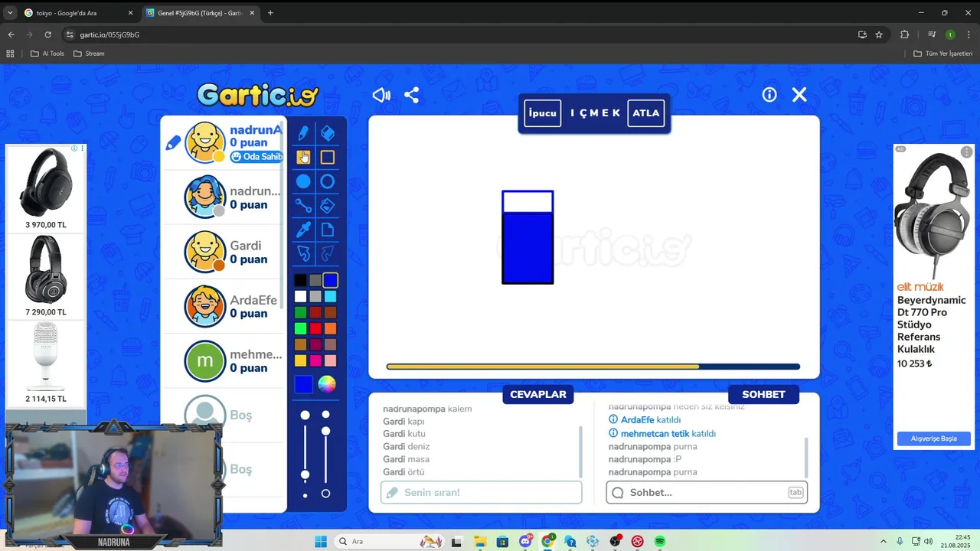This screenshot has height=551, width=980.
Task: Open the info icon next to close
Action: (769, 95)
